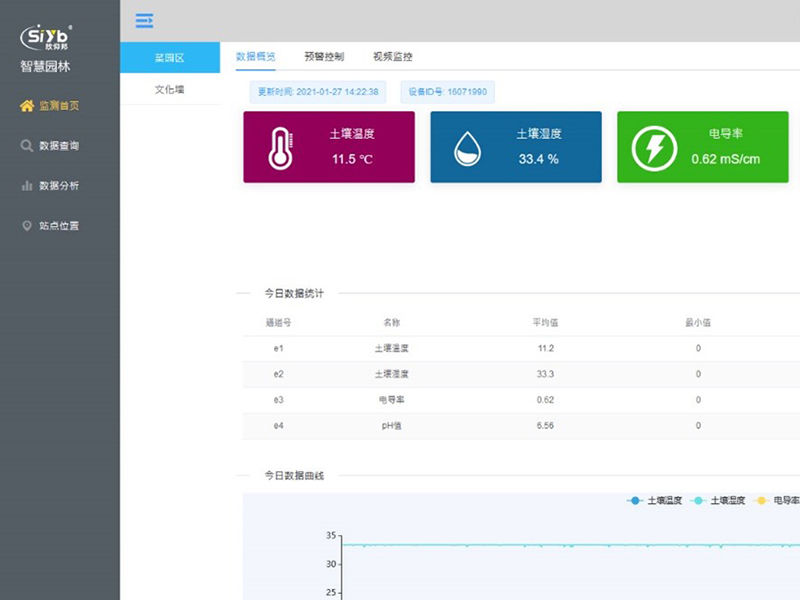
Task: Click the lightning bolt icon on 电导率 card
Action: tap(654, 148)
